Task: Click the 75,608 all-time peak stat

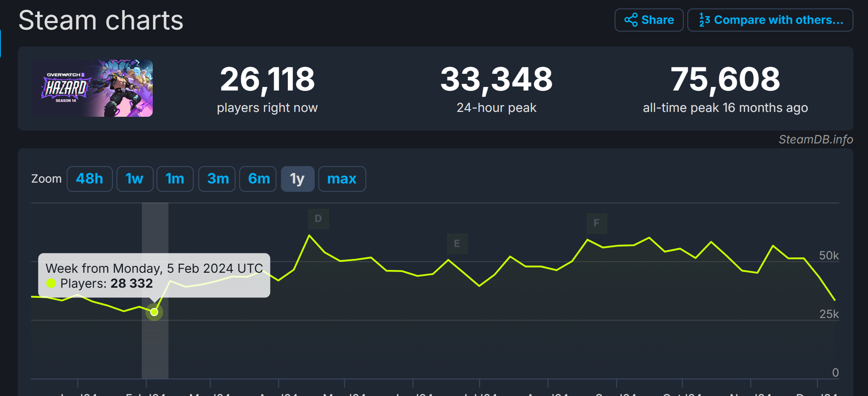Action: [725, 80]
